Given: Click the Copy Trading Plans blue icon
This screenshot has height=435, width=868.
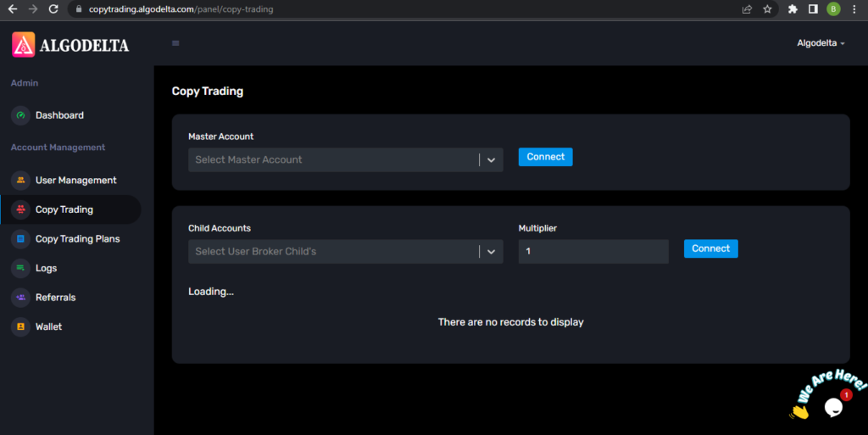Looking at the screenshot, I should click(x=20, y=239).
